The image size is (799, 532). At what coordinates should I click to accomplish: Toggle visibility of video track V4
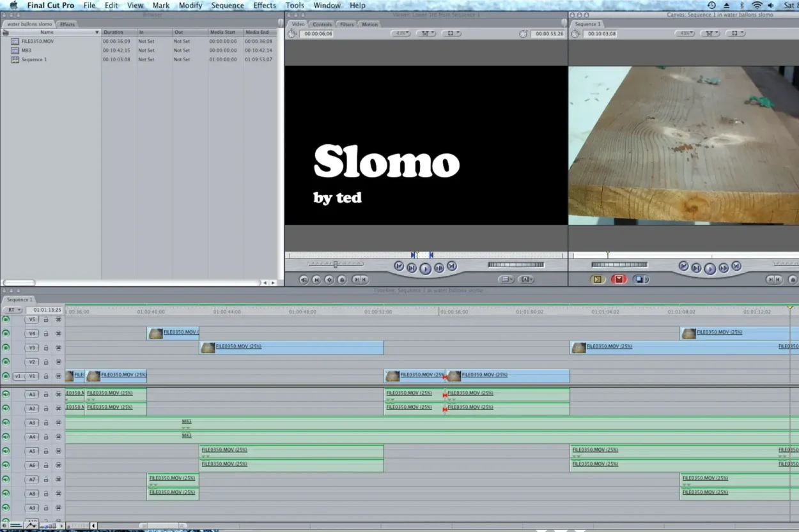6,333
